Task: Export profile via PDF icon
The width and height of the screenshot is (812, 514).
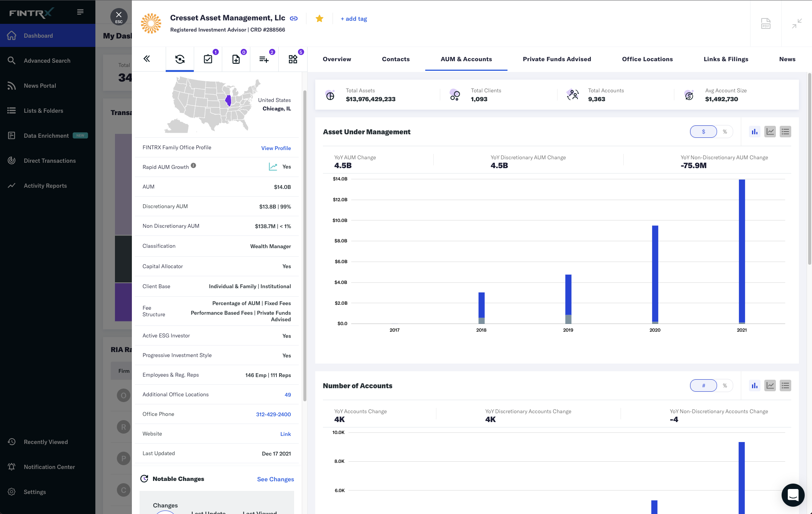Action: tap(766, 23)
